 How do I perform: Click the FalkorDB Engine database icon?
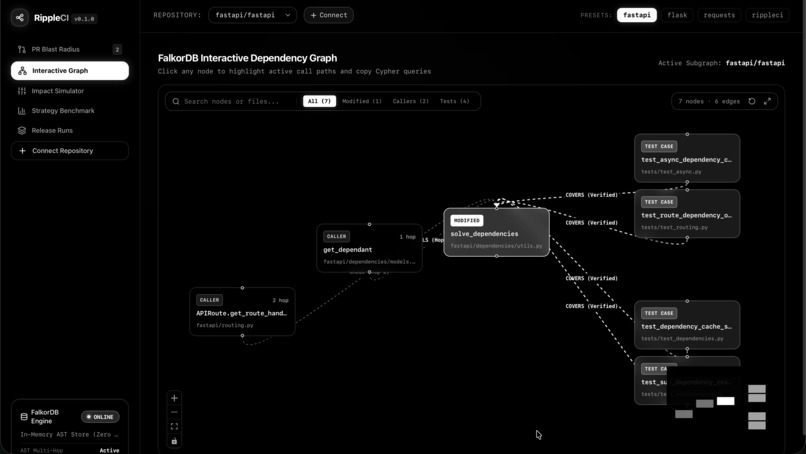tap(24, 416)
